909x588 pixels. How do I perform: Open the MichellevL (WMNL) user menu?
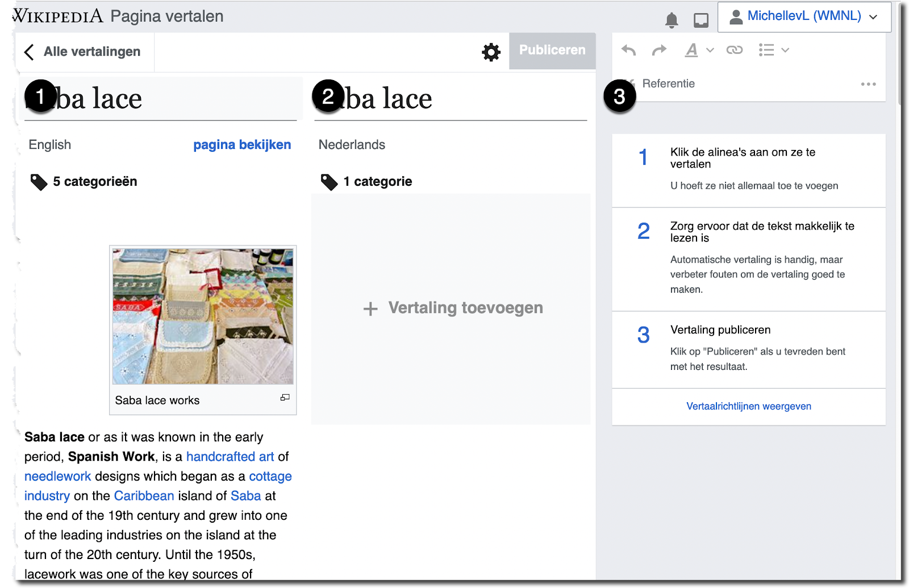tap(804, 16)
